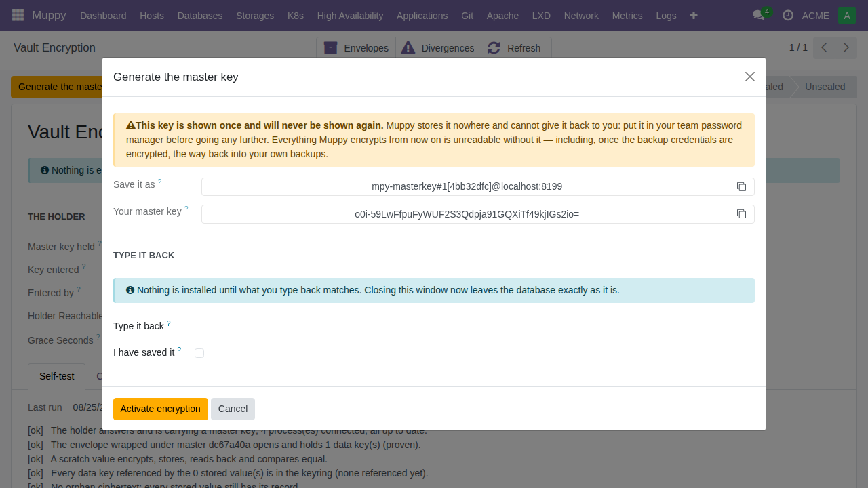Open the High Availability menu
This screenshot has width=868, height=488.
pyautogui.click(x=350, y=16)
